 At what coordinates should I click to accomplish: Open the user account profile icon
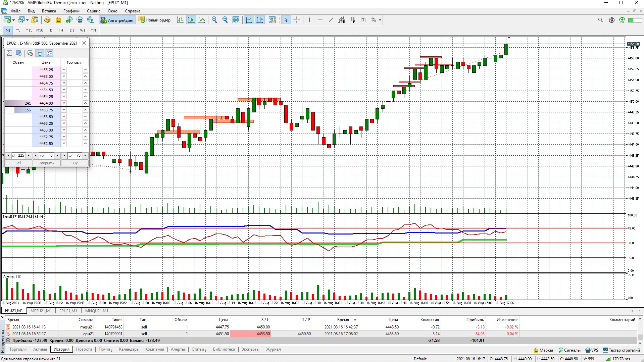612,20
